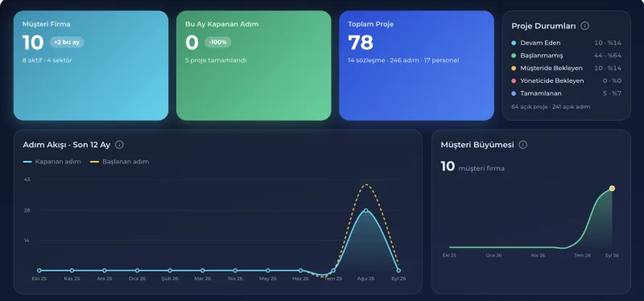
Task: Click the Eyl 26 data point
Action: click(398, 270)
